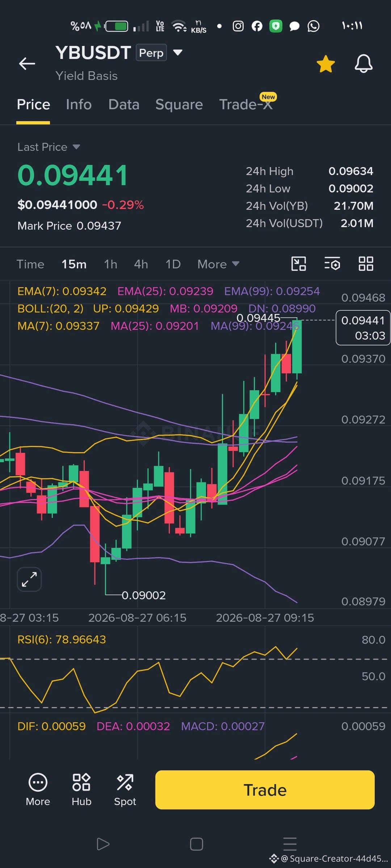391x868 pixels.
Task: Tap the 2026-08-27 06:15 time axis label
Action: point(137,618)
